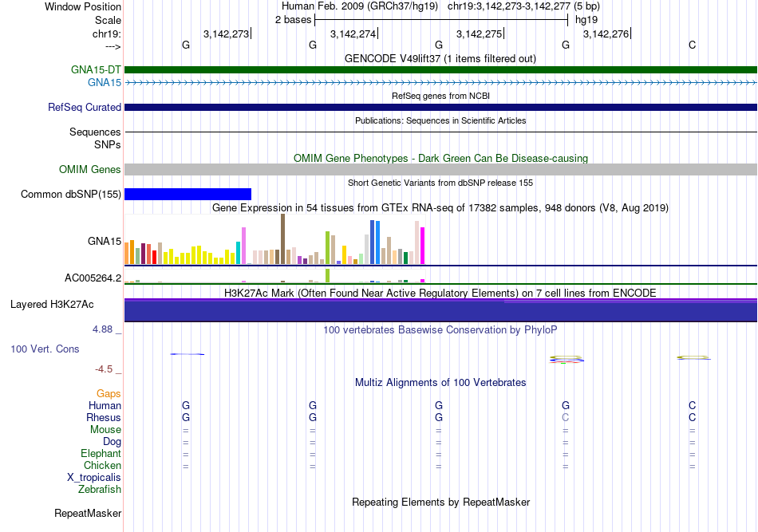758x532 pixels.
Task: Click the ---> sequence direction arrow label
Action: pyautogui.click(x=113, y=46)
